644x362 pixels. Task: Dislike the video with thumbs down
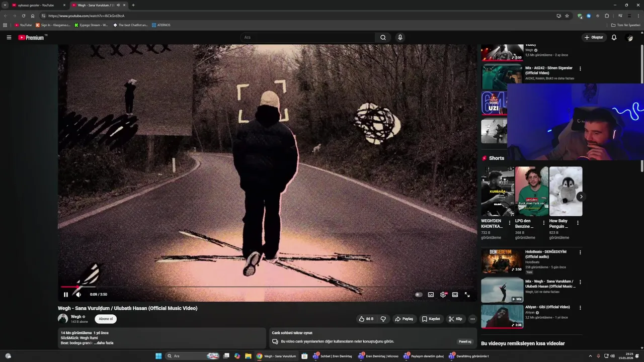(x=383, y=319)
